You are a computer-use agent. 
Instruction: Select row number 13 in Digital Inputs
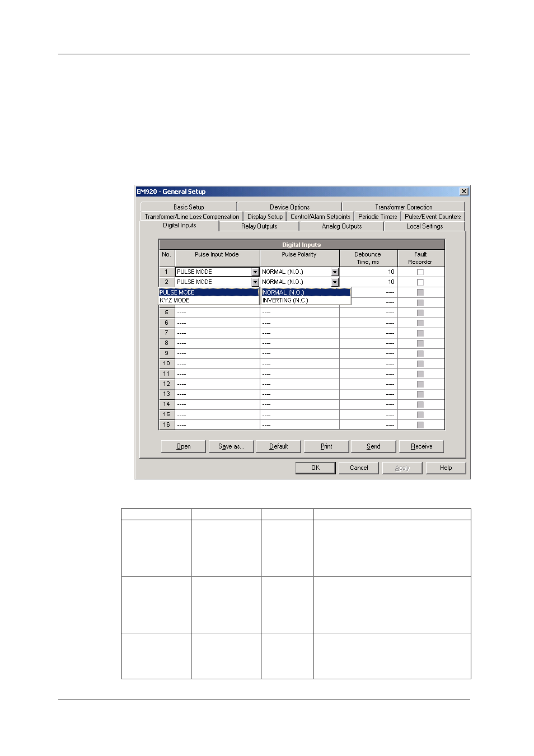point(166,394)
